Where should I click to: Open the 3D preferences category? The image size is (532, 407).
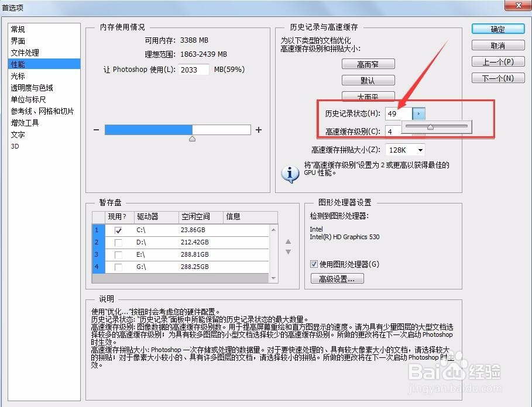[x=15, y=146]
